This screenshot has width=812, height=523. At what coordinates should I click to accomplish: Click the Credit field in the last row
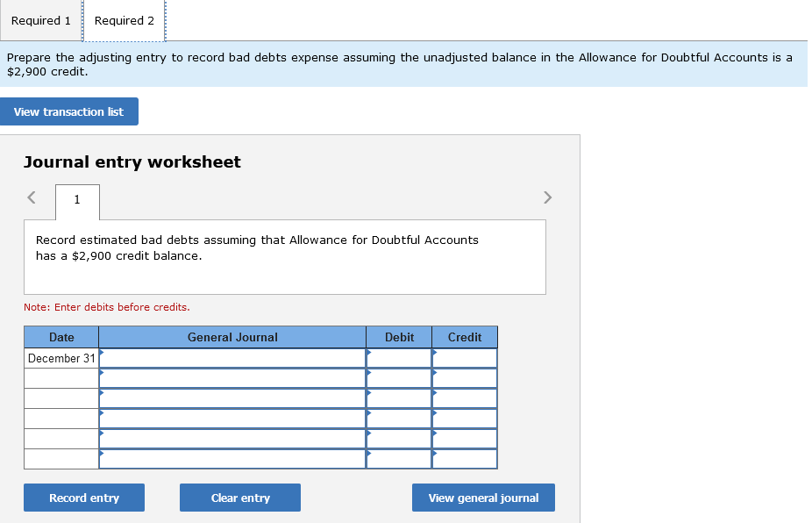click(465, 458)
